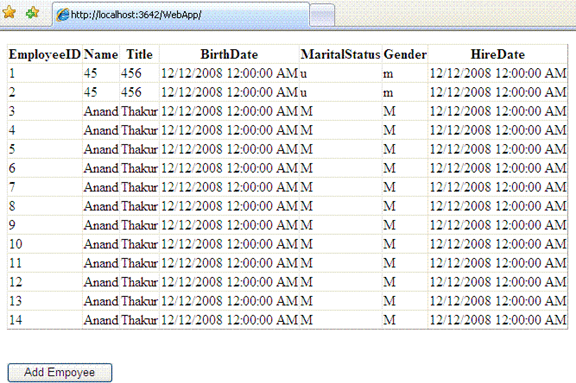This screenshot has height=383, width=576.
Task: Select the localhost WebApp browser tab
Action: 181,15
